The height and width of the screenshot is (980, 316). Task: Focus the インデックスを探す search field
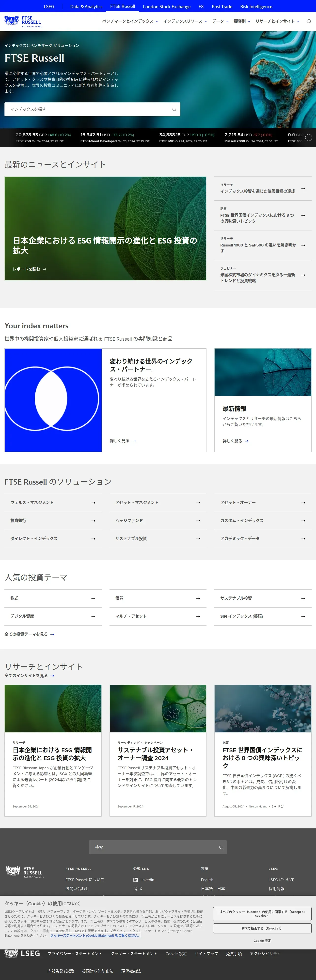(x=92, y=110)
